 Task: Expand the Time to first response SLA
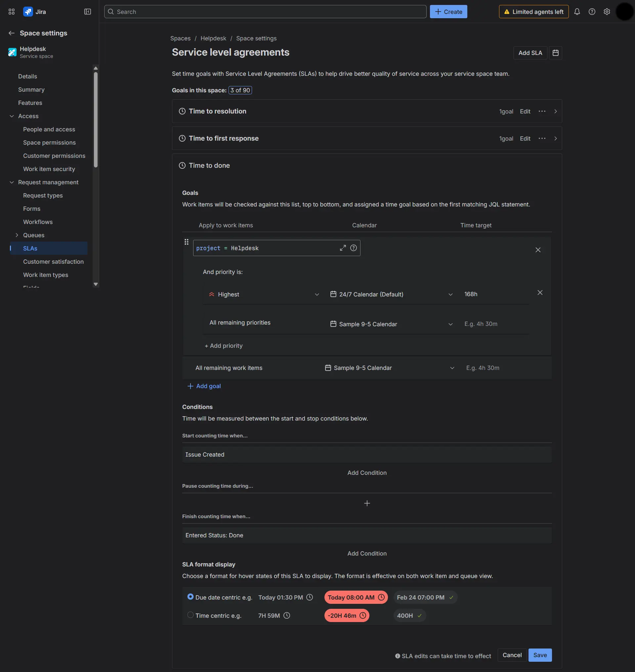click(555, 138)
